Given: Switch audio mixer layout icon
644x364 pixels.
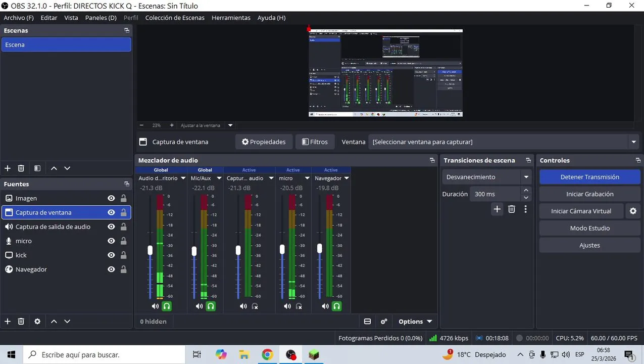Looking at the screenshot, I should coord(368,322).
